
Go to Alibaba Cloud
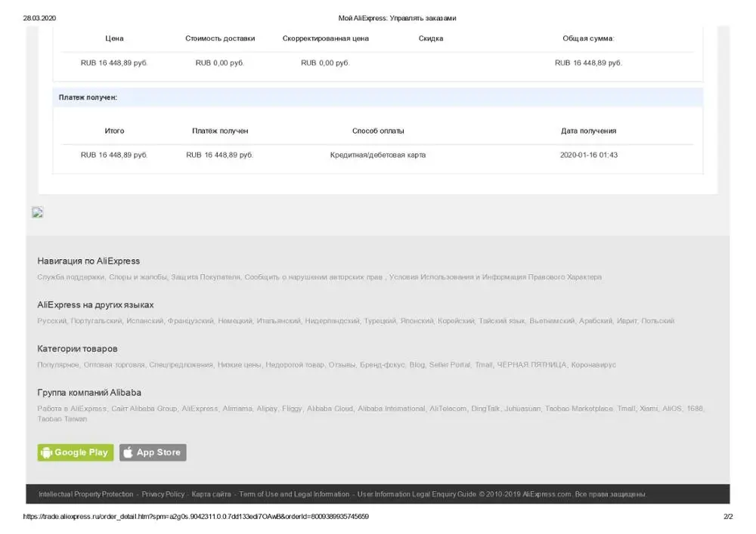pos(330,409)
